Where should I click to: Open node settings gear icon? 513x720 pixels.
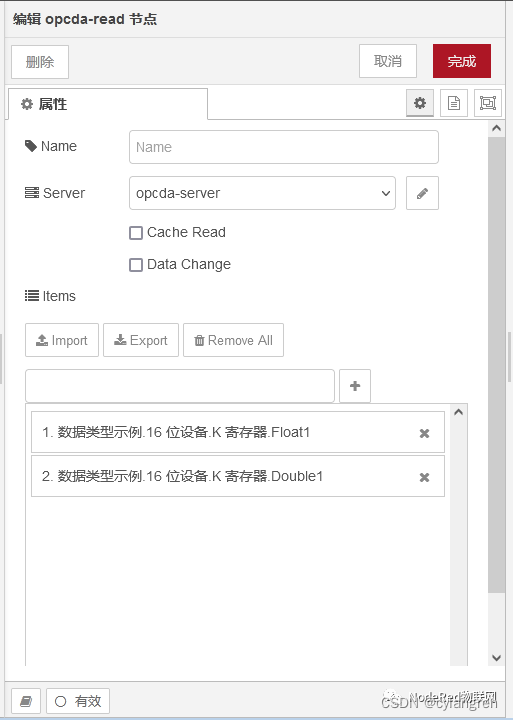(420, 103)
